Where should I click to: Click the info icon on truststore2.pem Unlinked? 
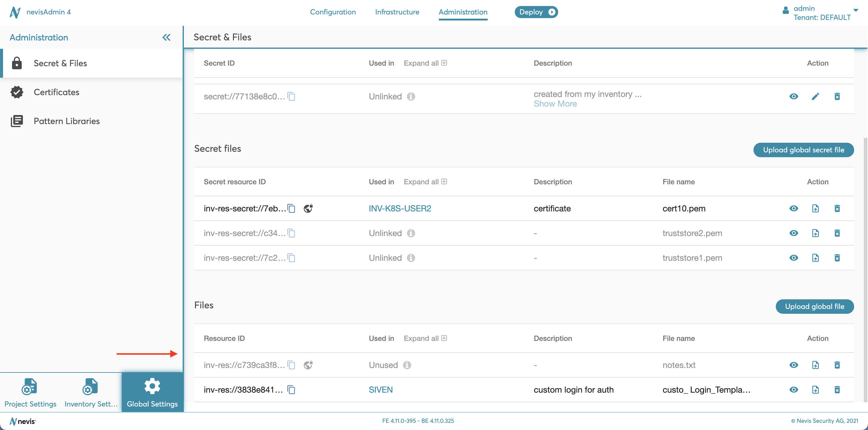tap(411, 233)
